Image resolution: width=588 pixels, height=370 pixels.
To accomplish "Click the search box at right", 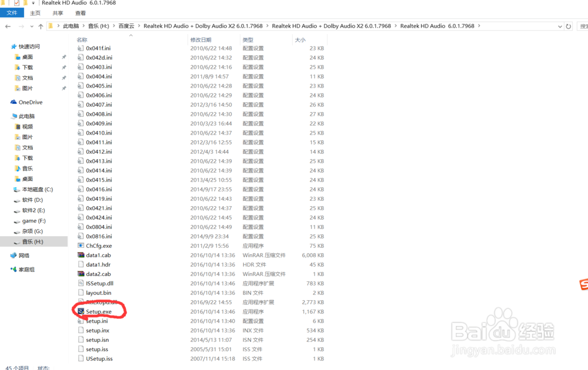I will click(x=583, y=26).
